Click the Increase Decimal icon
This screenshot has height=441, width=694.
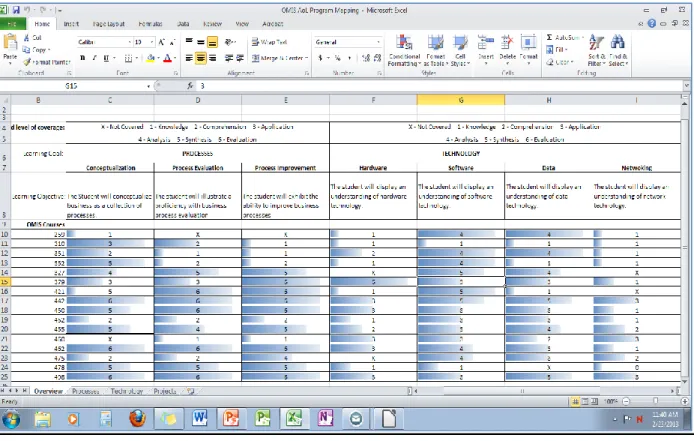point(366,58)
